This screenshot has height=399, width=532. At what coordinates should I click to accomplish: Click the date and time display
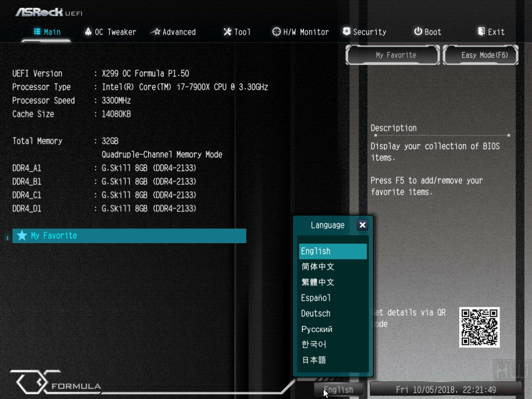coord(446,390)
